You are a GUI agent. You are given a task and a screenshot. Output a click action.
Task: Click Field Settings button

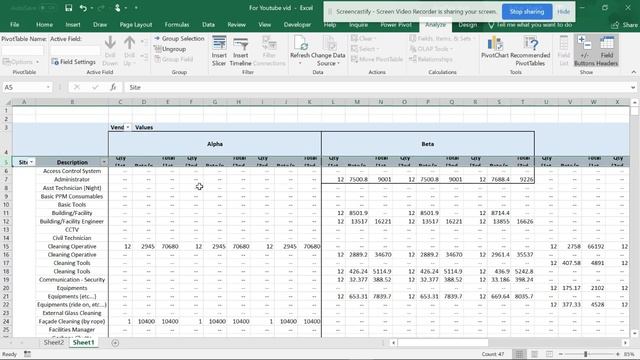73,62
